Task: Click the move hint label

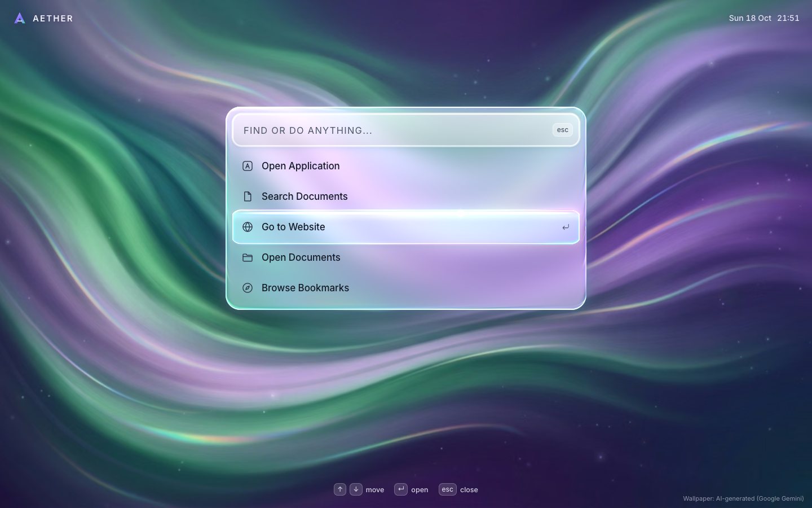Action: click(375, 490)
